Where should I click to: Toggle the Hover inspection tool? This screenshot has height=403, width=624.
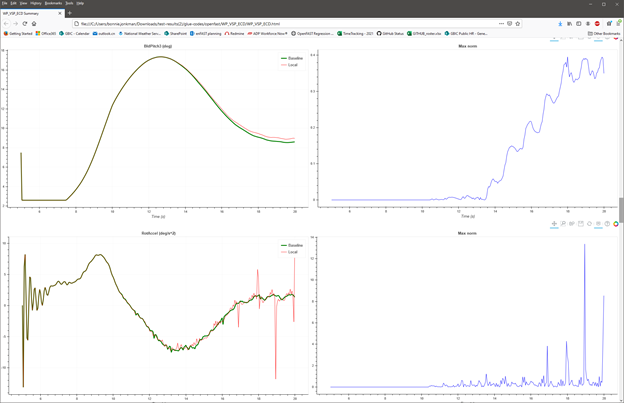click(598, 224)
